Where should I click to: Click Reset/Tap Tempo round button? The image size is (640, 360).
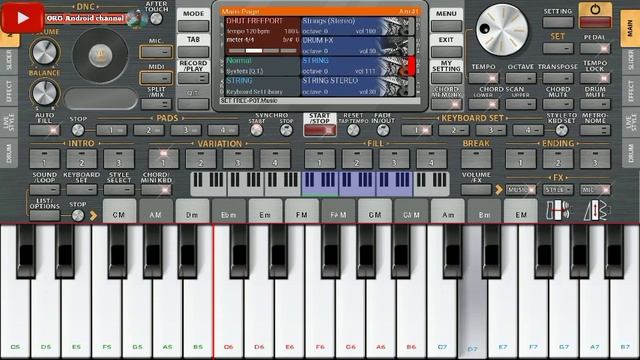click(353, 130)
